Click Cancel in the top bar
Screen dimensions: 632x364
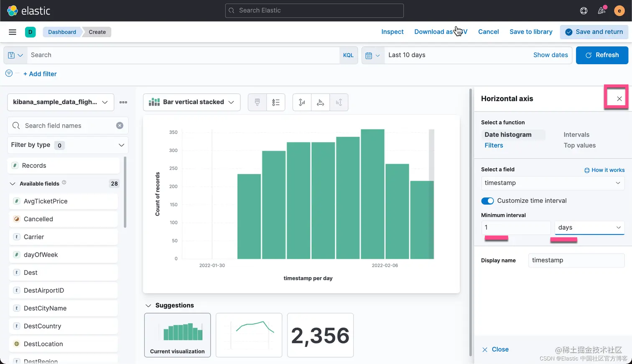(x=488, y=32)
